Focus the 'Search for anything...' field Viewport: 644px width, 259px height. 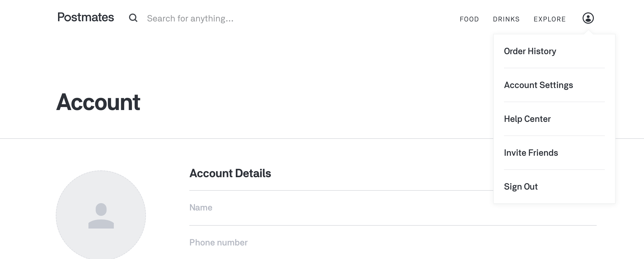[x=190, y=18]
